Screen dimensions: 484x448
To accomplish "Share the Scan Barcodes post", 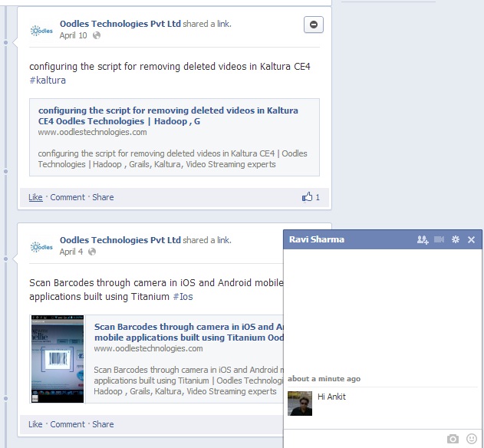I will click(103, 424).
